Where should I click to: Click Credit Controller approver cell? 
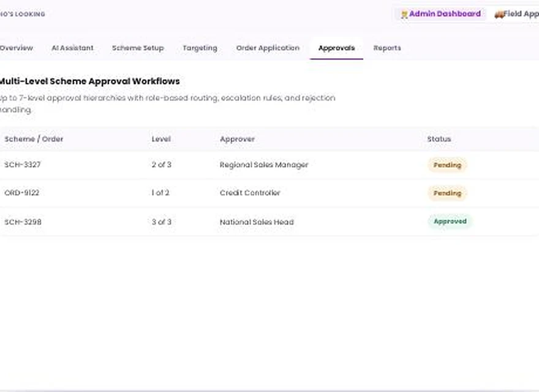tap(250, 192)
